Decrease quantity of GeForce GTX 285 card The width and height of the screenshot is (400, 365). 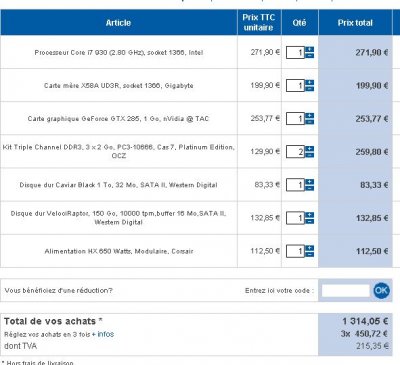(310, 121)
